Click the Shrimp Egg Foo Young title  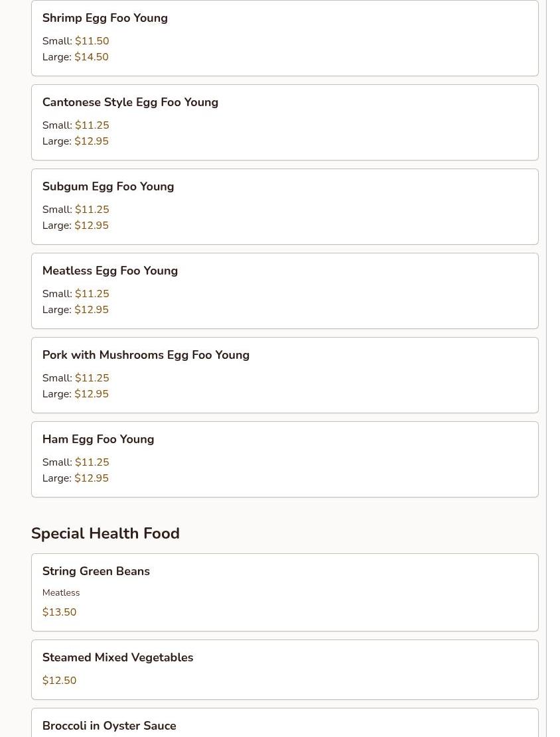105,18
